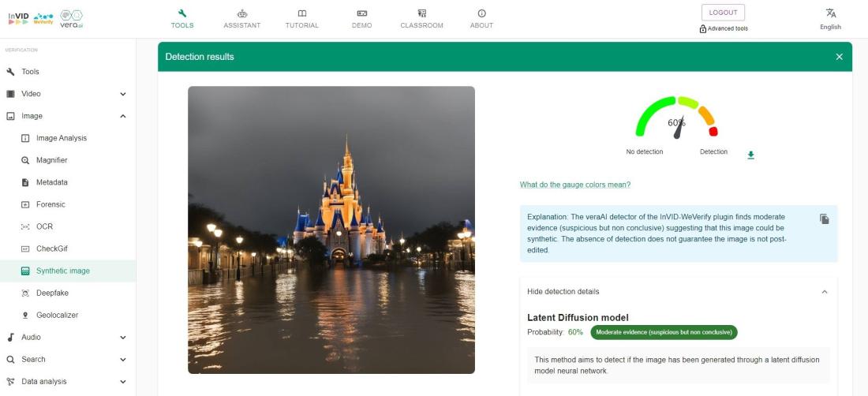The width and height of the screenshot is (868, 396).
Task: Click the translate language icon
Action: (x=830, y=13)
